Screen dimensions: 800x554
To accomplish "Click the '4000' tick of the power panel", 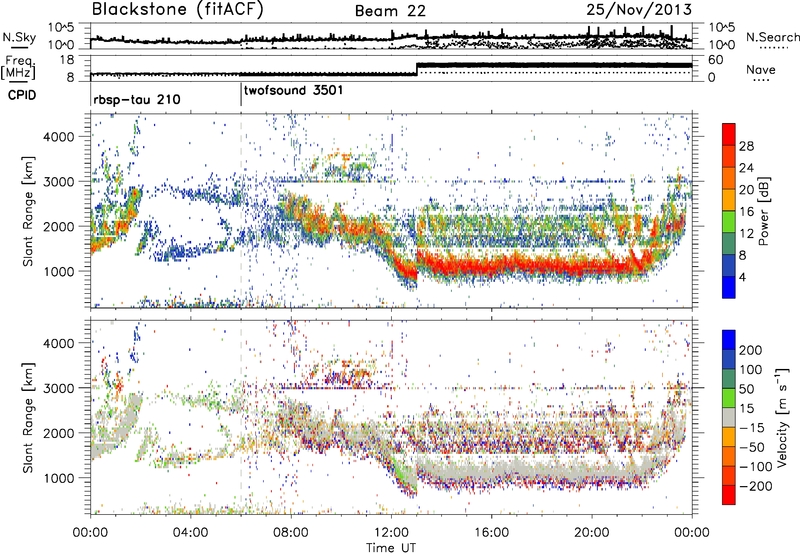I will pos(59,137).
